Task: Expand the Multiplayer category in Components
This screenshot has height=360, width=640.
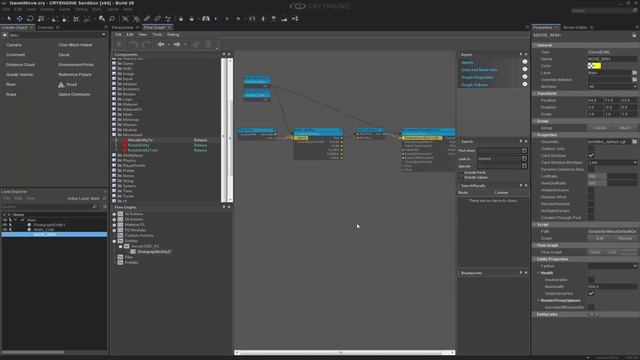Action: pyautogui.click(x=114, y=156)
